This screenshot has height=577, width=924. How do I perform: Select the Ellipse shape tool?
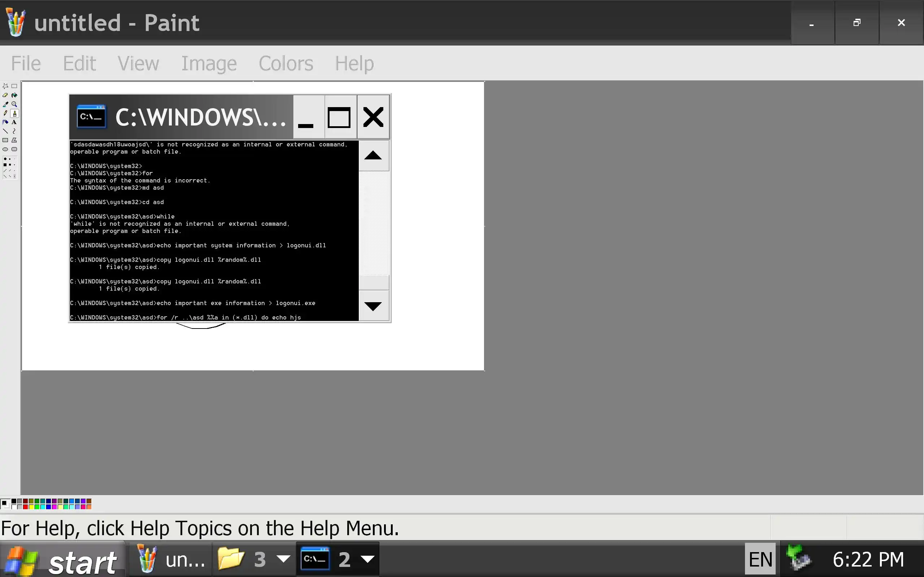click(x=5, y=150)
